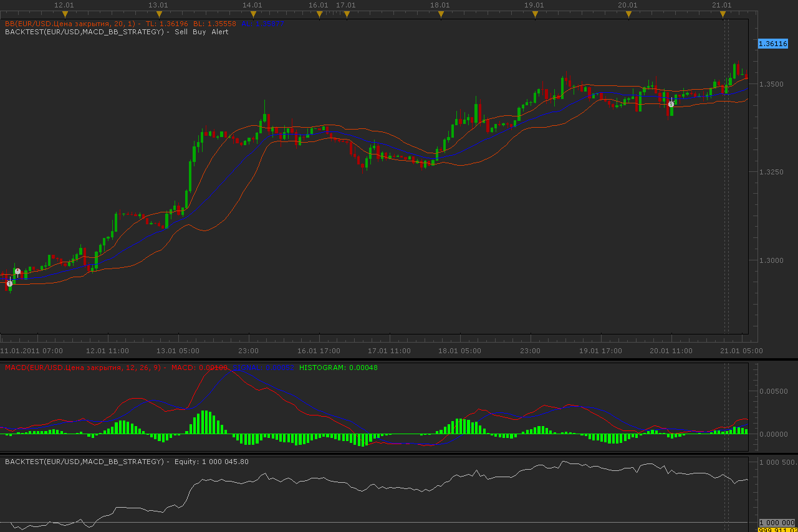This screenshot has width=798, height=532.
Task: Click the 21.01 date marker triangle
Action: pyautogui.click(x=723, y=14)
